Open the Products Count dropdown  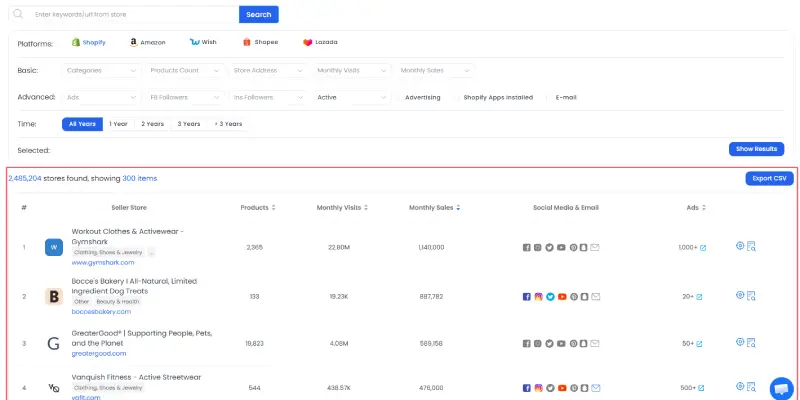(185, 71)
